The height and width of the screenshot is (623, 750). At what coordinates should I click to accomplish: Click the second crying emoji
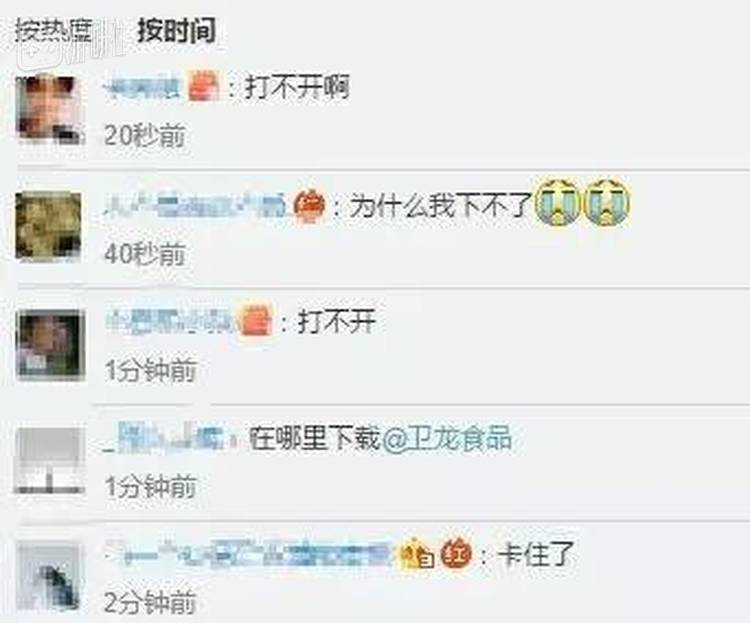coord(607,202)
